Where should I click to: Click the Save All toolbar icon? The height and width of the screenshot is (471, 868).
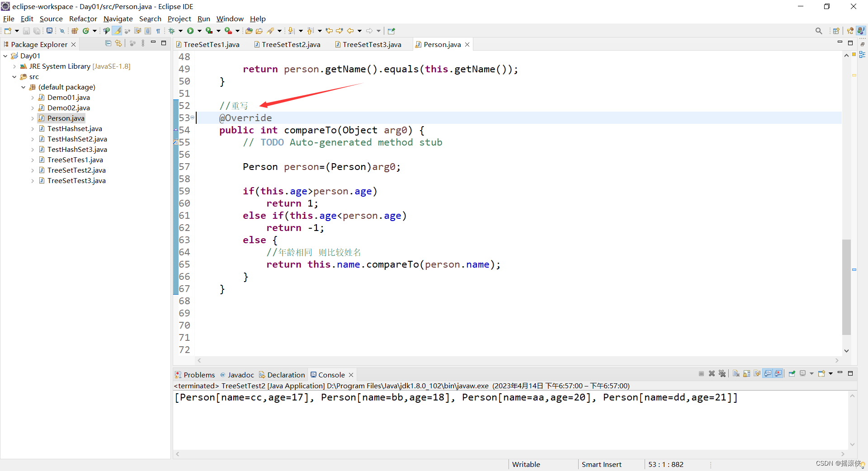(37, 31)
